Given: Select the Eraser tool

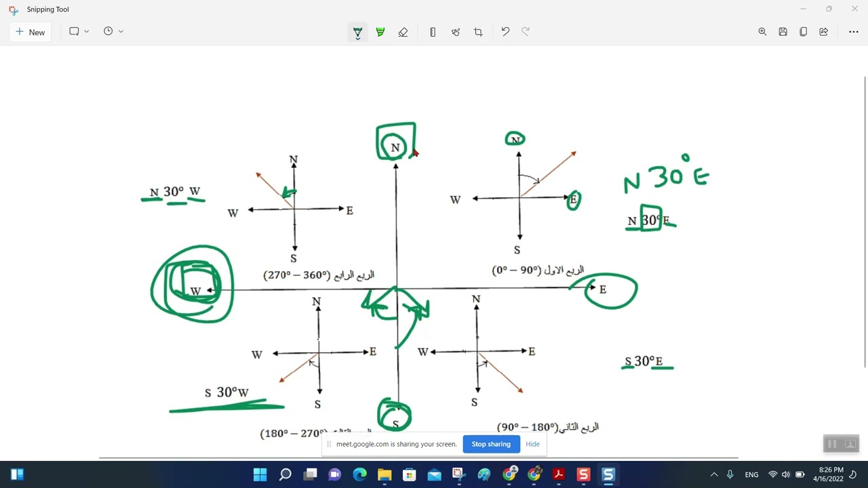Looking at the screenshot, I should point(403,32).
